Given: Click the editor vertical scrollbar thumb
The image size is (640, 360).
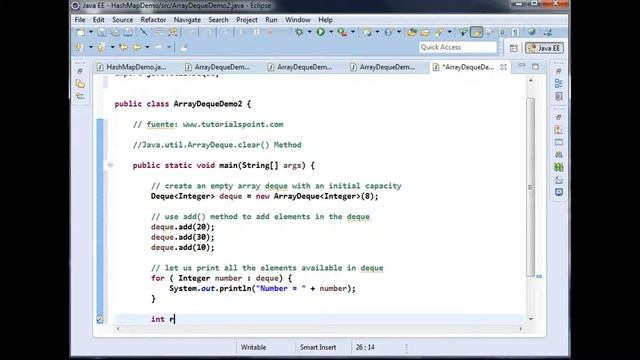Looking at the screenshot, I should pos(531,187).
